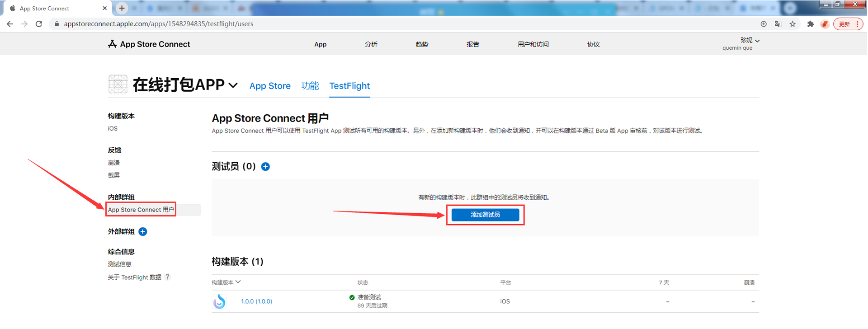Screen dimensions: 868x329
Task: Click the lock icon in address bar
Action: point(57,24)
